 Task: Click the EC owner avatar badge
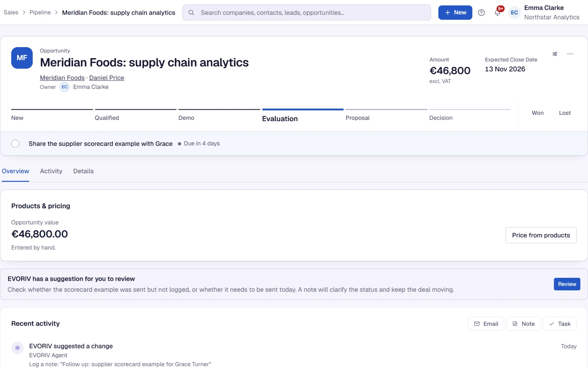(64, 87)
